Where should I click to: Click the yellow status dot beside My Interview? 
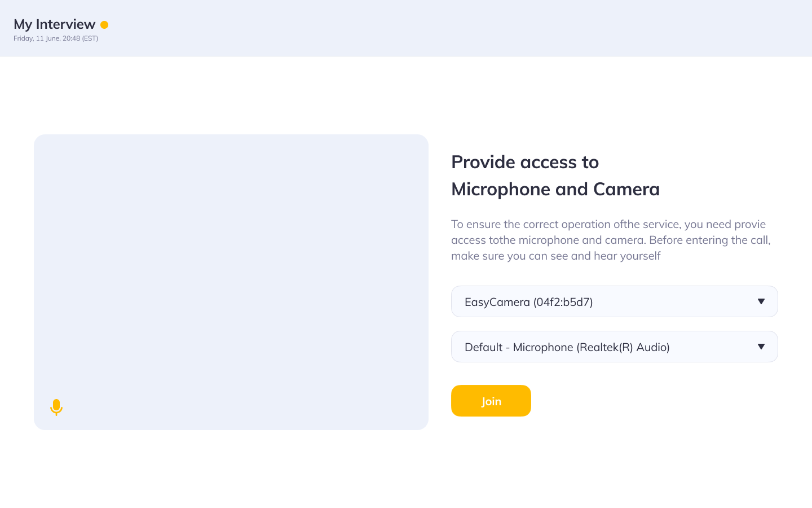104,25
